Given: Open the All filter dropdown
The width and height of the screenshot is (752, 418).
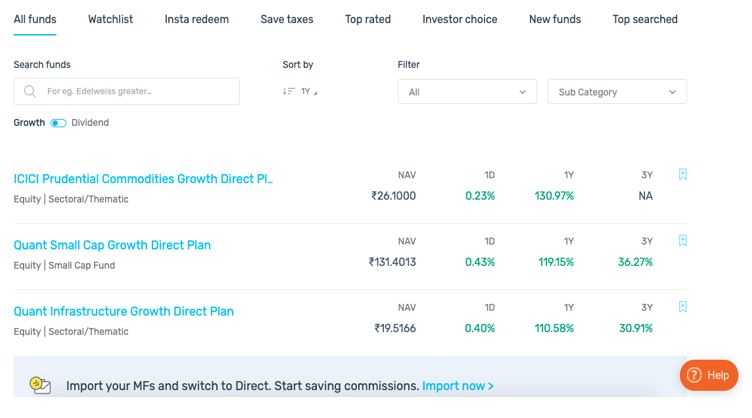Looking at the screenshot, I should (467, 92).
